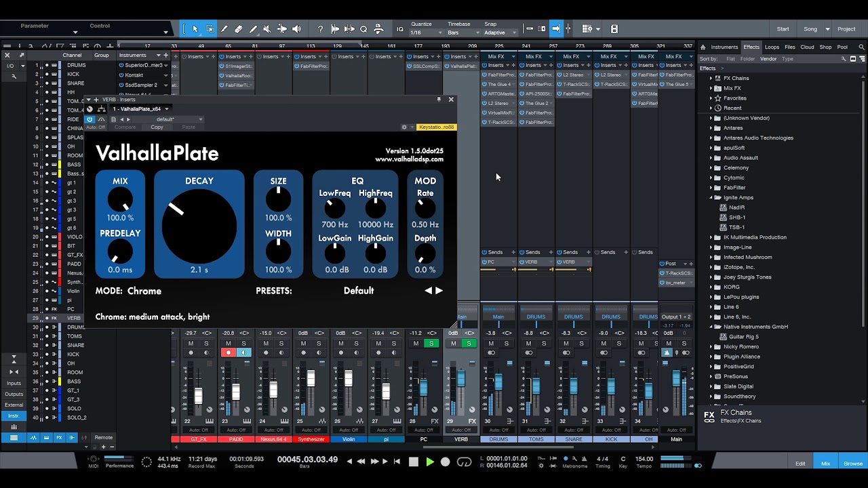868x488 pixels.
Task: Open the External devices panel
Action: pos(14,405)
